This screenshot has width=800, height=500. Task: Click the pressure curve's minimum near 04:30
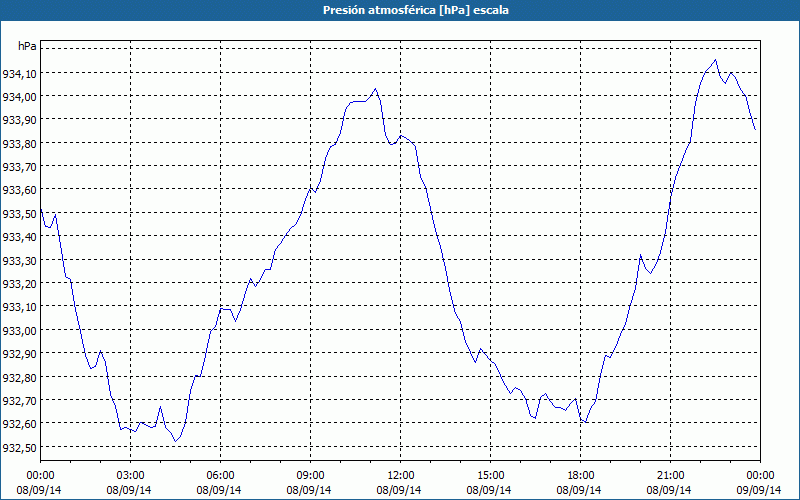click(x=175, y=441)
